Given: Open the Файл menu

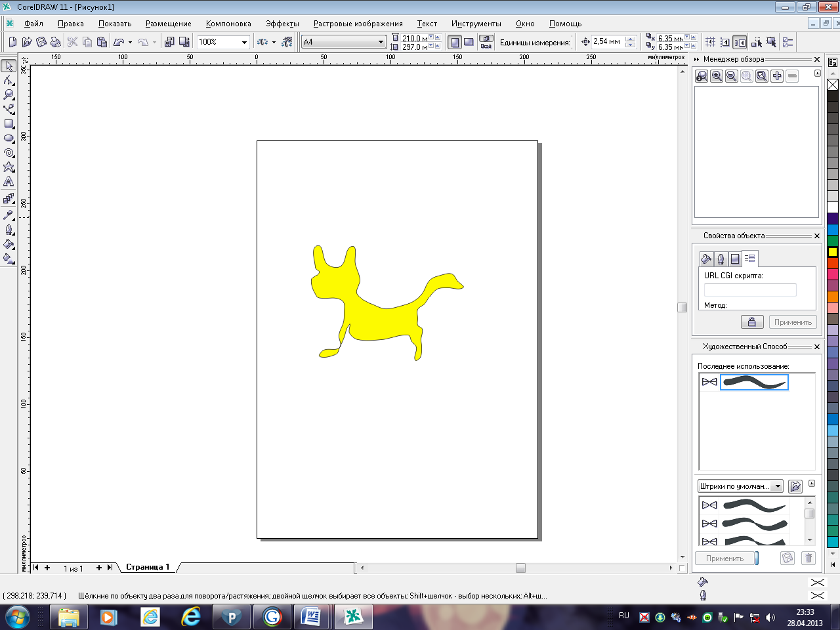Looking at the screenshot, I should (33, 24).
